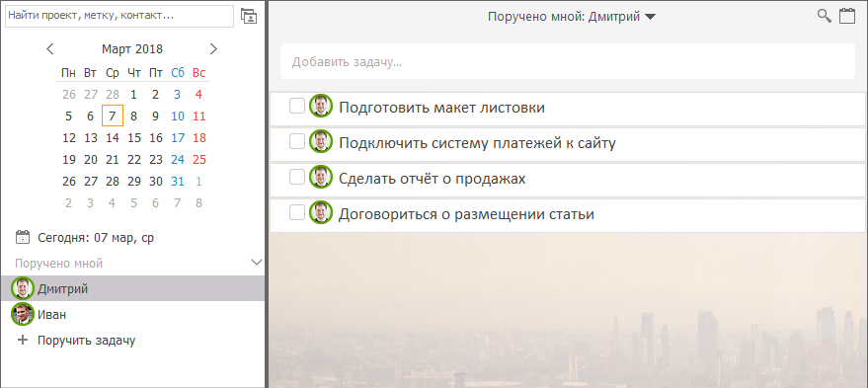Select Дмитрий in the assigned list
Screen dimensions: 868x388
tap(133, 288)
